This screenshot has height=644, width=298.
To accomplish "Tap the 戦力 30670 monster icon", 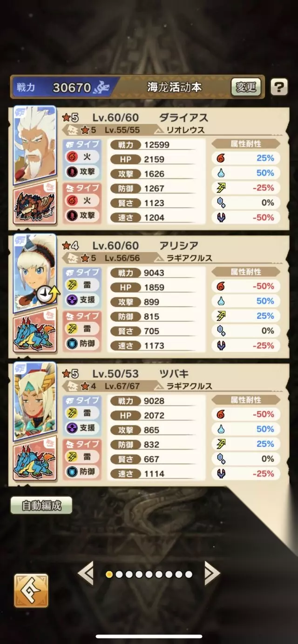I will pos(101,87).
